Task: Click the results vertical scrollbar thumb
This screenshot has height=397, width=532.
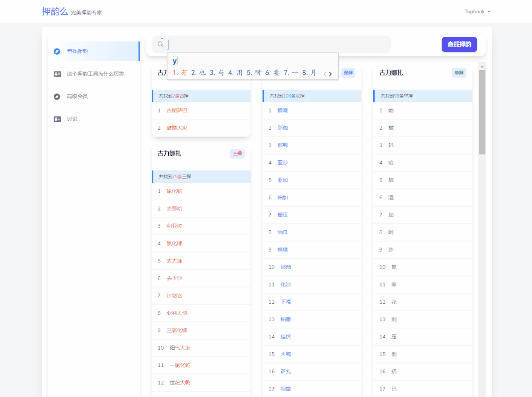Action: [482, 112]
